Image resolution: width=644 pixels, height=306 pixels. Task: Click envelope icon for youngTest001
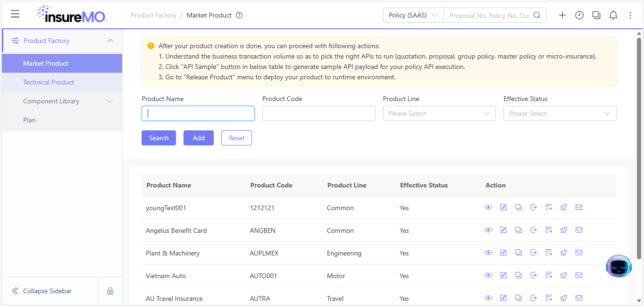[x=579, y=207]
